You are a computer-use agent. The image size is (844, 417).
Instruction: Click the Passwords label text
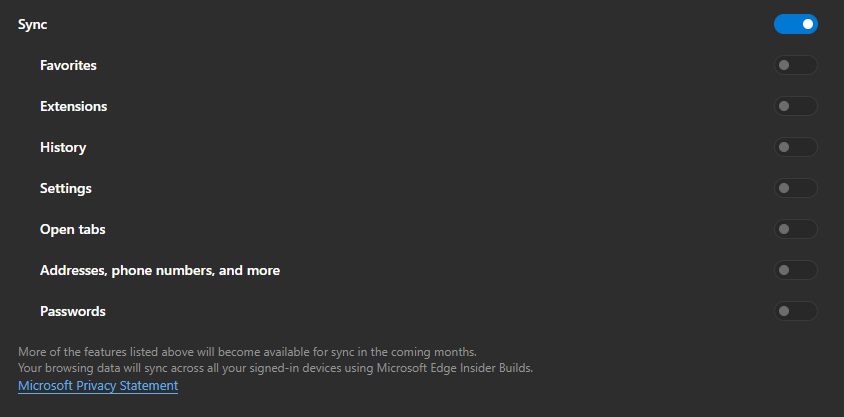(x=72, y=311)
